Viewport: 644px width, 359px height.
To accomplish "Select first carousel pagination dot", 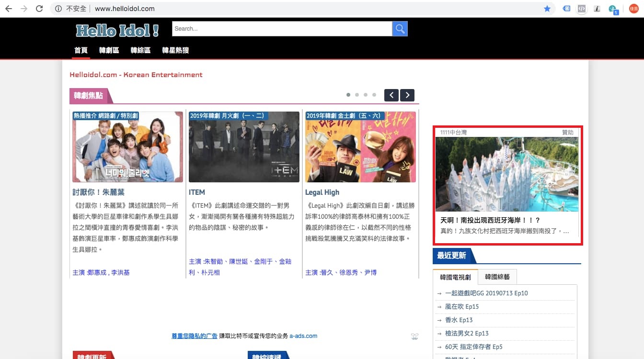I will (x=348, y=95).
